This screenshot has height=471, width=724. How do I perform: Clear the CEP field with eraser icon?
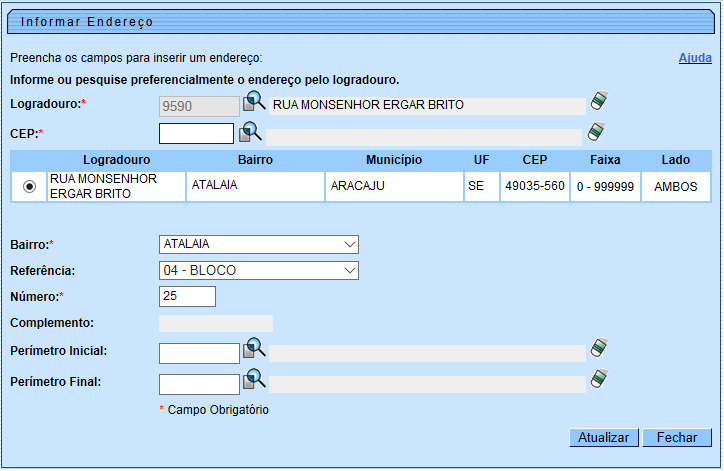598,132
